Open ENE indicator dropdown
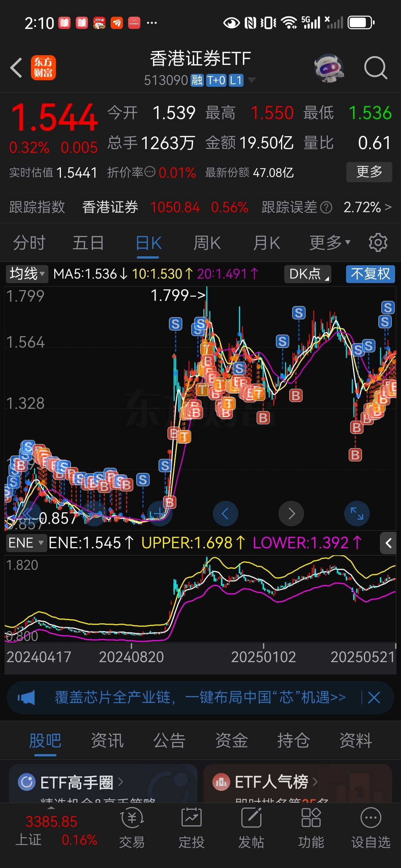This screenshot has height=868, width=401. tap(26, 543)
